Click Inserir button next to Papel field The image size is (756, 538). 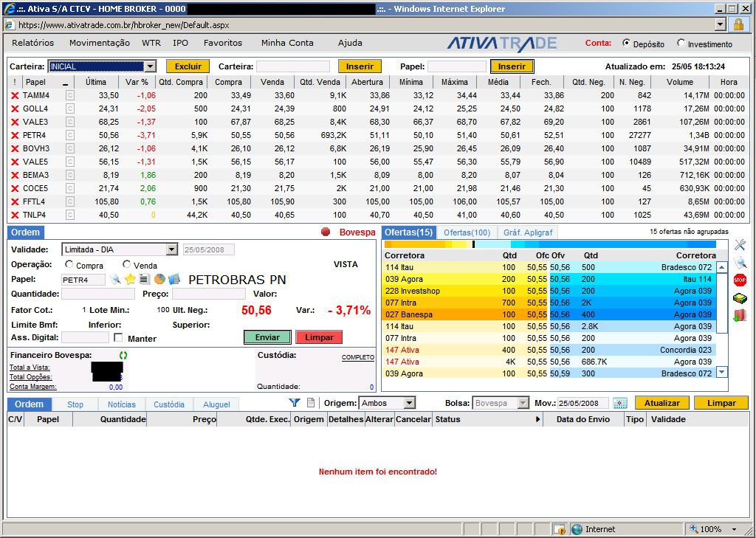pos(512,66)
